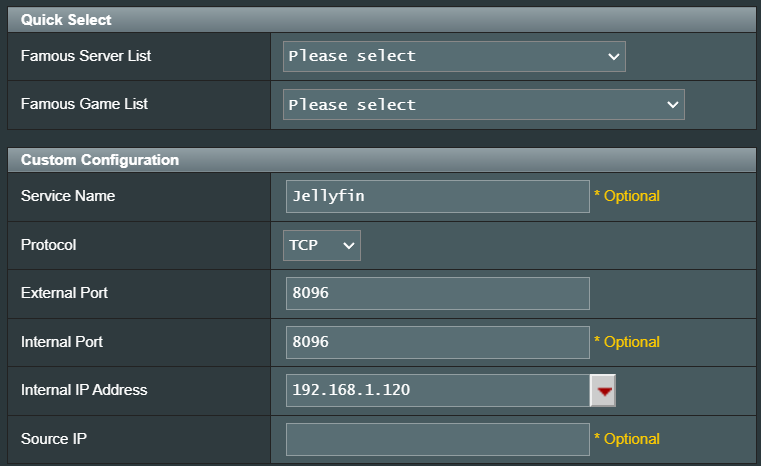Click the External Port label
This screenshot has height=466, width=761.
(x=64, y=293)
